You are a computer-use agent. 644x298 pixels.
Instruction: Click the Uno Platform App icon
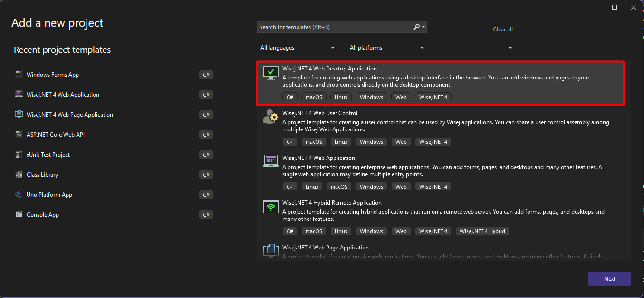19,195
